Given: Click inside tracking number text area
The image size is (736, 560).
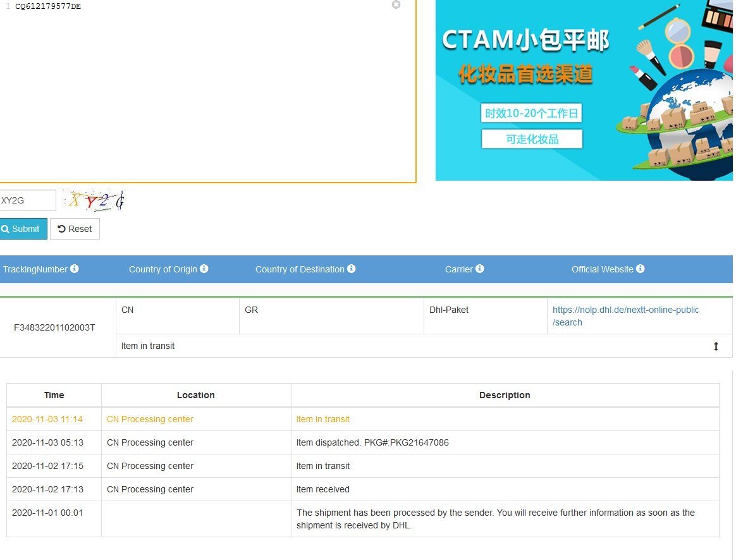Looking at the screenshot, I should pyautogui.click(x=207, y=92).
